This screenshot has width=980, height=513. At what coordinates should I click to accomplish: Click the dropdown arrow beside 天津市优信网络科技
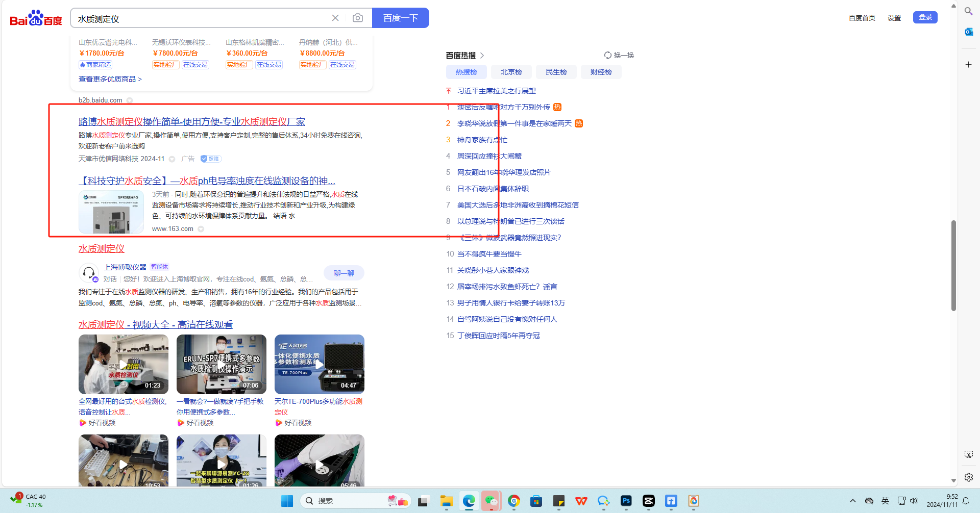172,159
